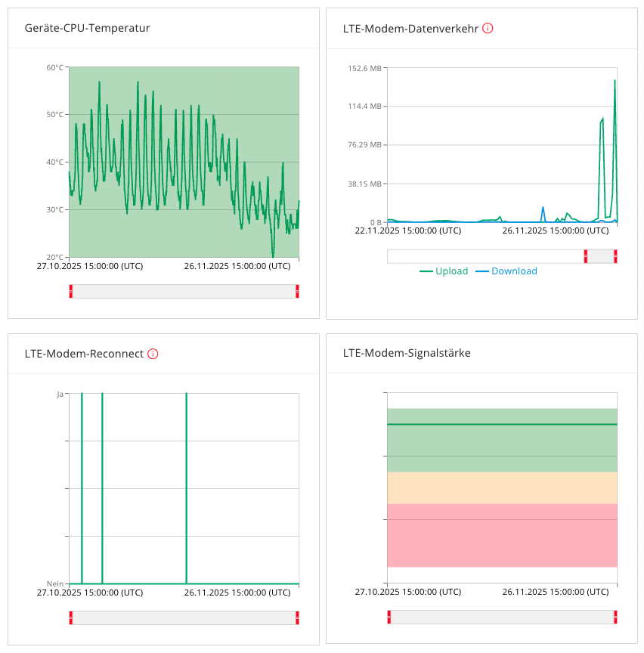Click the info icon beside LTE-Modem-Datenverkehr
This screenshot has width=644, height=653.
488,28
